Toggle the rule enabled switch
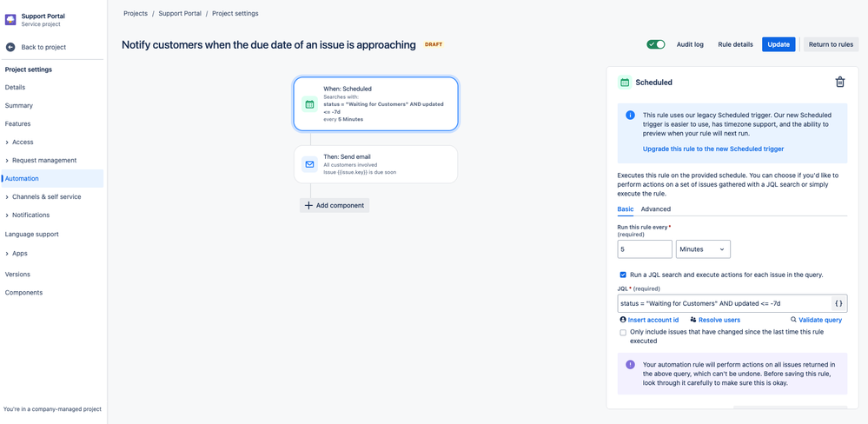 pos(656,44)
